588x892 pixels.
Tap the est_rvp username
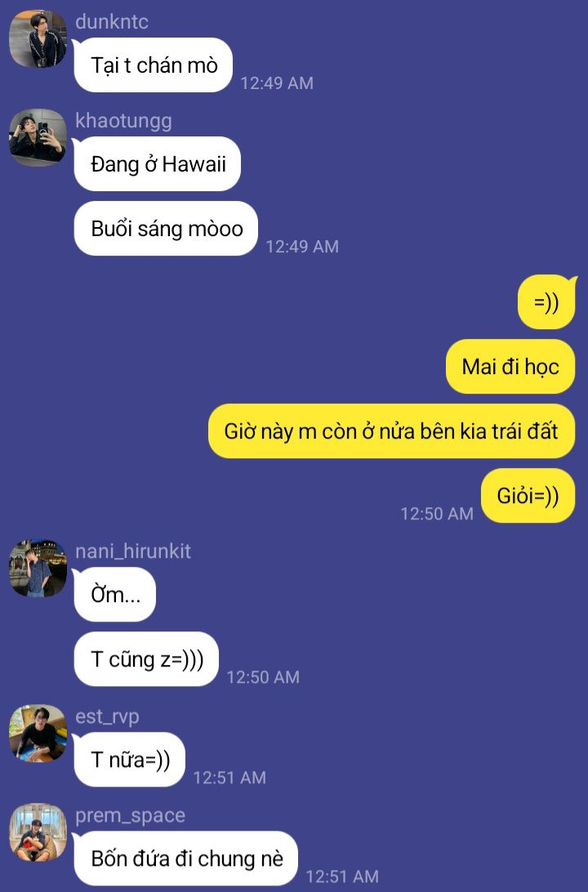(x=107, y=716)
